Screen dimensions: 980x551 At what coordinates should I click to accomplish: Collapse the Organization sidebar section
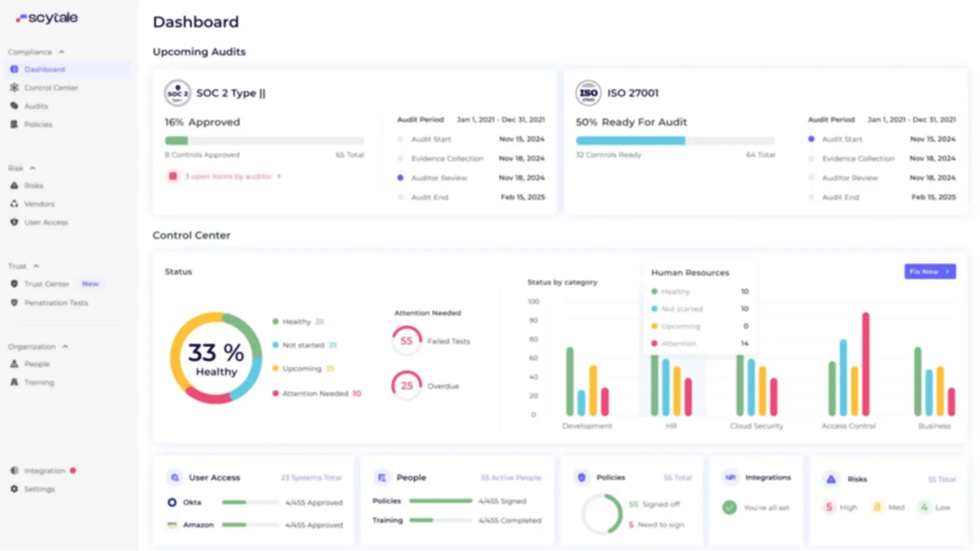65,347
